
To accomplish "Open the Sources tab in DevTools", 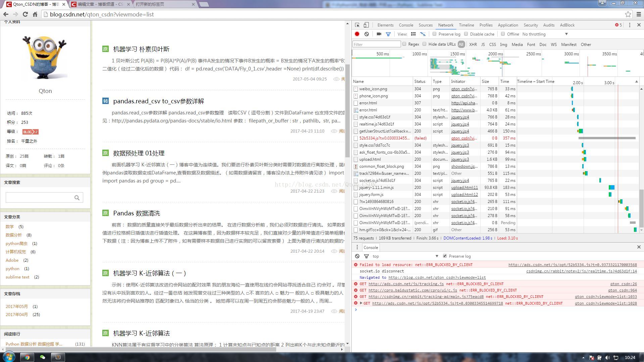I will tap(426, 25).
